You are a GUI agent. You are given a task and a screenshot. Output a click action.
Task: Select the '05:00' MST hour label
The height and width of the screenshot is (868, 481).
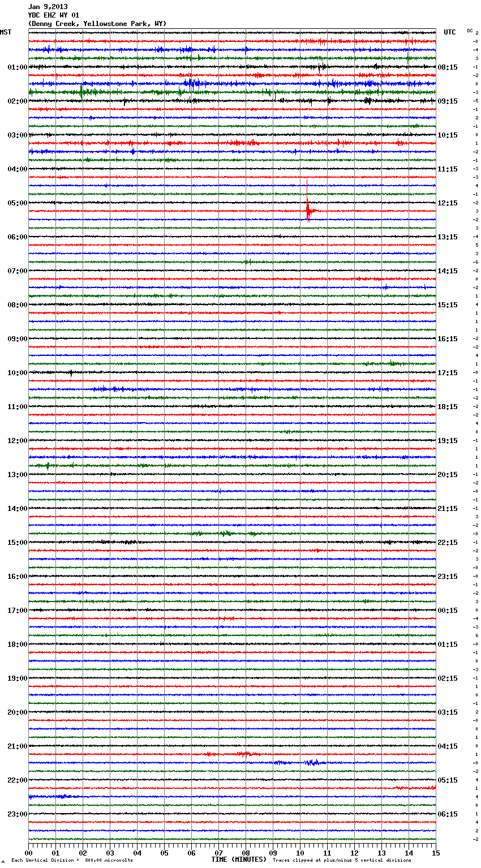pos(18,203)
